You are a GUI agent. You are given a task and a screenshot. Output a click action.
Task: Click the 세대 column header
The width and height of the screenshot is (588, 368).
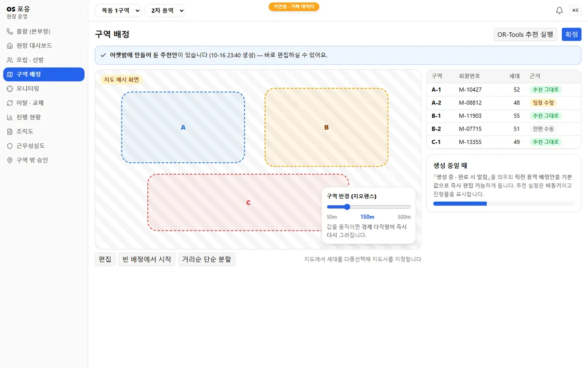(514, 76)
